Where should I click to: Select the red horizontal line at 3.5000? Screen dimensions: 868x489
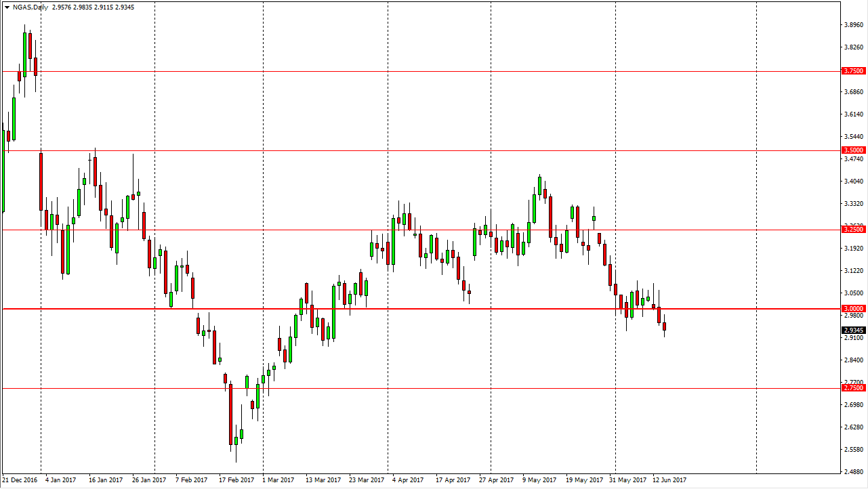pyautogui.click(x=420, y=150)
